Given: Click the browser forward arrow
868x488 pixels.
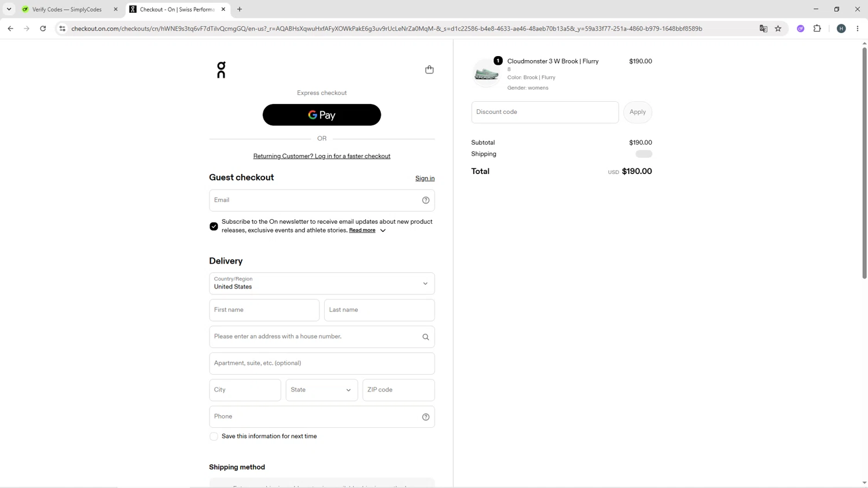Looking at the screenshot, I should [27, 28].
